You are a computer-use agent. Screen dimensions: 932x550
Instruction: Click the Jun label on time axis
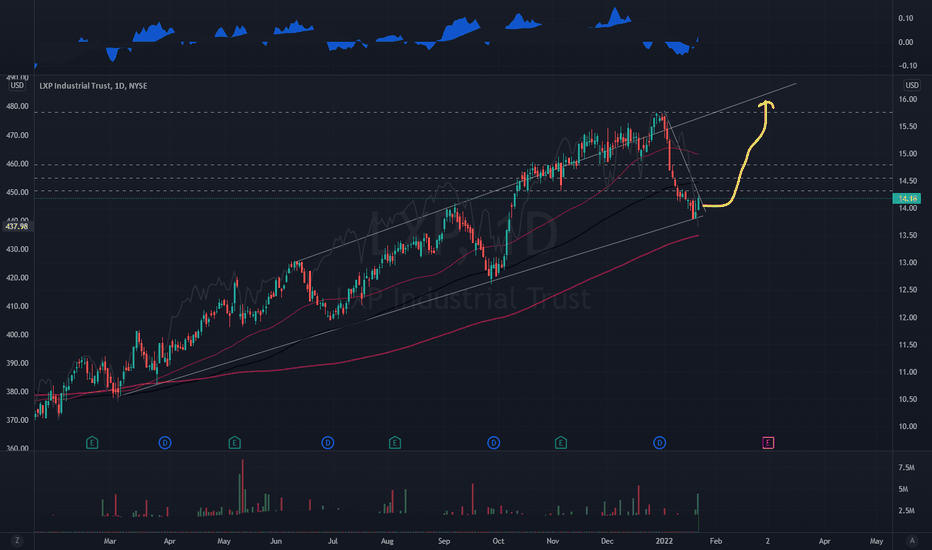[x=276, y=541]
